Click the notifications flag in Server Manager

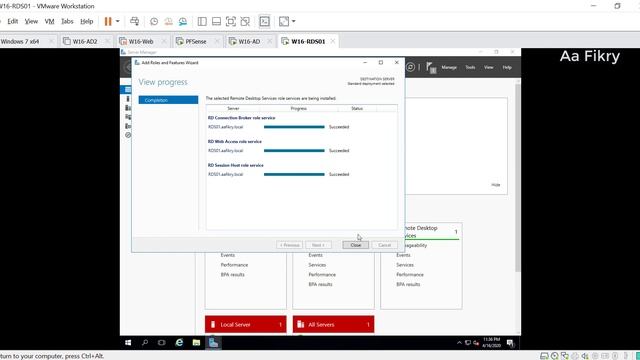(x=431, y=67)
